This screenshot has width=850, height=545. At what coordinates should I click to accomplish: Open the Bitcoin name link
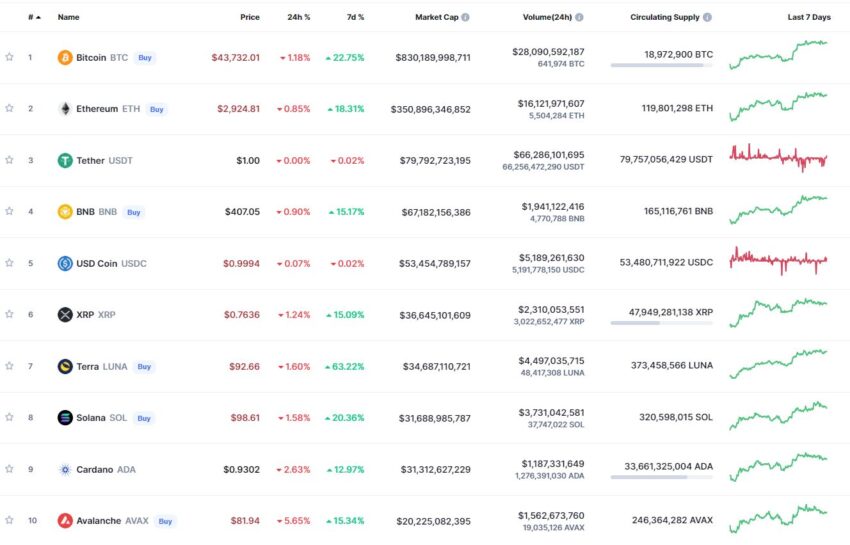pos(91,57)
